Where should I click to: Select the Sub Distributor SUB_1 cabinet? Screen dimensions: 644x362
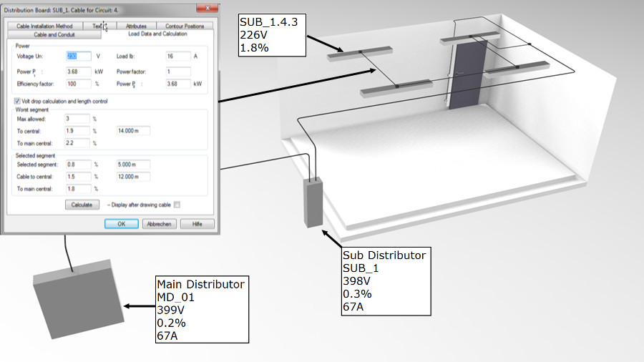313,201
